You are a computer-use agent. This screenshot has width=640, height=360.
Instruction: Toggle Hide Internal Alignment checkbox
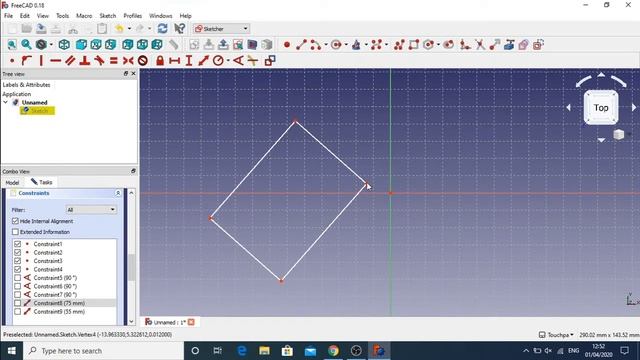tap(16, 221)
